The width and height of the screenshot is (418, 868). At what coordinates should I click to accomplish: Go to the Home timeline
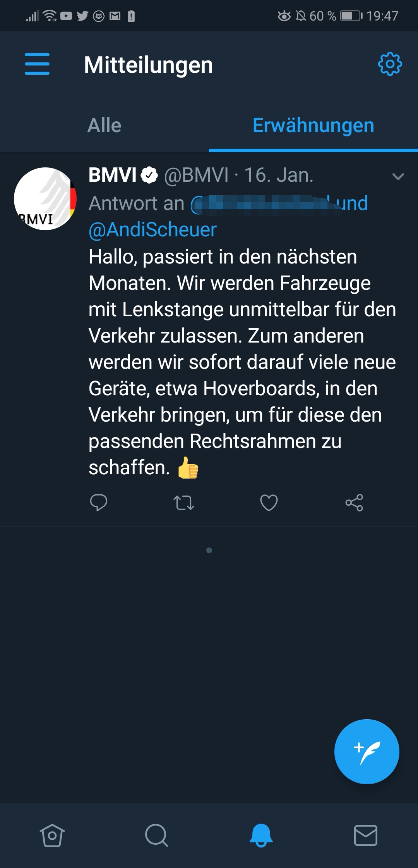click(52, 835)
